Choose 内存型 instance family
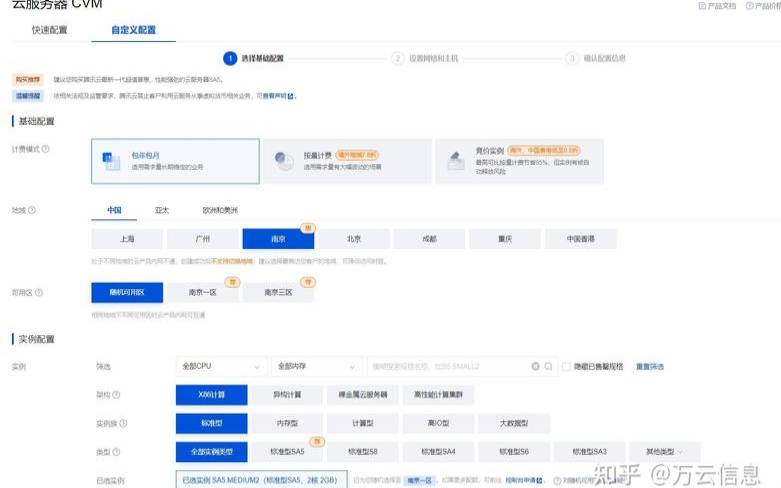 pos(287,423)
